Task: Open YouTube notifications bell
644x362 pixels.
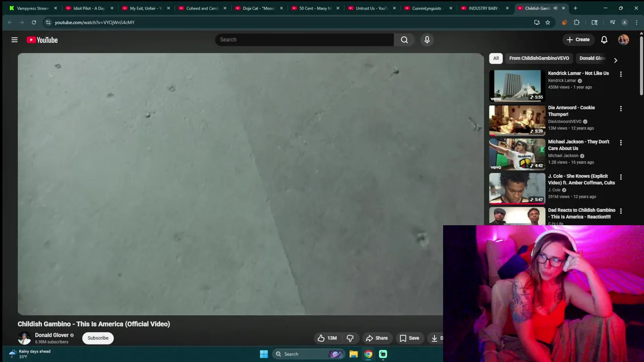Action: tap(604, 40)
